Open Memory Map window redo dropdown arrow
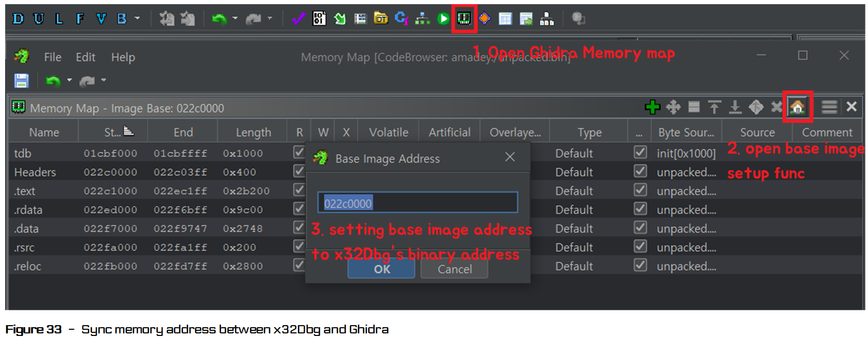This screenshot has width=868, height=338. point(103,80)
